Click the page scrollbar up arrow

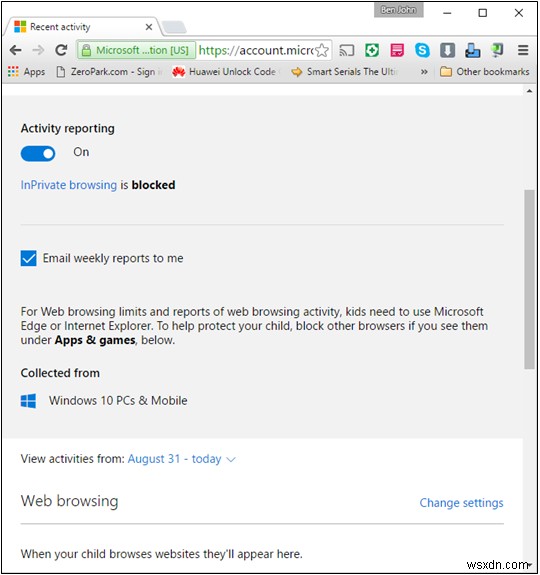tap(529, 91)
